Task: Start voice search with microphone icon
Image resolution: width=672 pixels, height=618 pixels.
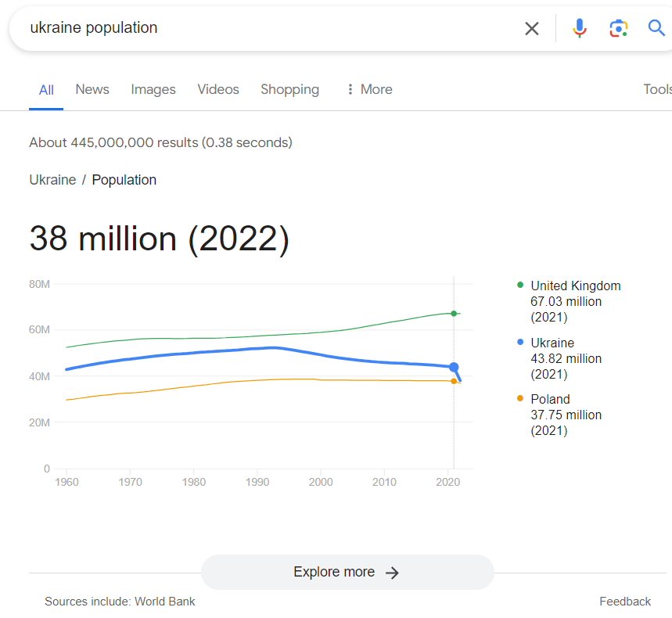Action: (x=579, y=29)
